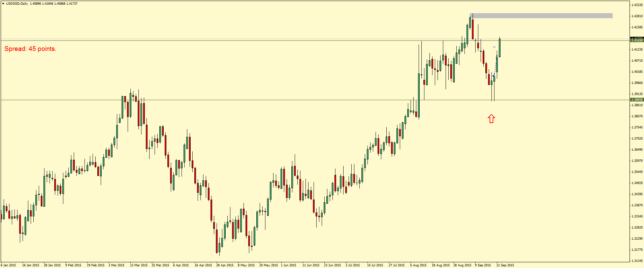Click the 19 Feb 2015 date label
This screenshot has height=268, width=644.
pos(95,265)
